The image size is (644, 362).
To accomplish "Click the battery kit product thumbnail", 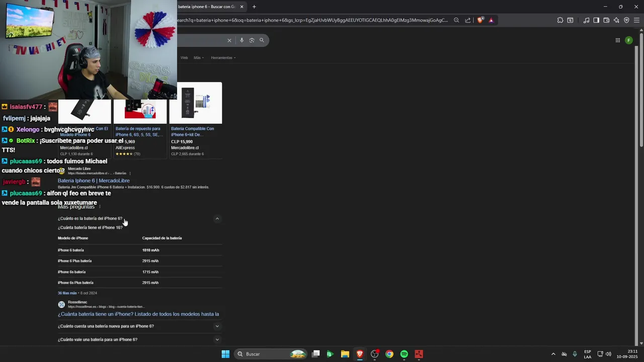I will tap(196, 103).
